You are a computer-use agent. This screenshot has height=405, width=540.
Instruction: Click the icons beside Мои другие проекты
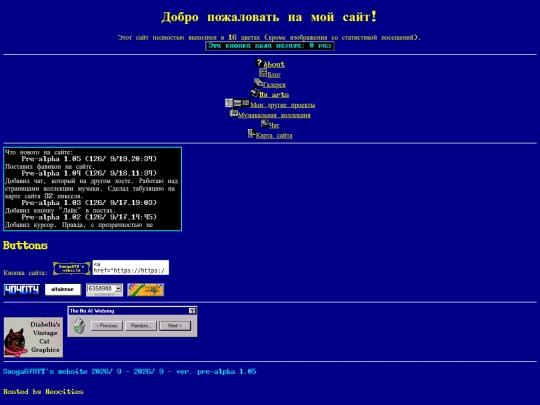point(237,103)
